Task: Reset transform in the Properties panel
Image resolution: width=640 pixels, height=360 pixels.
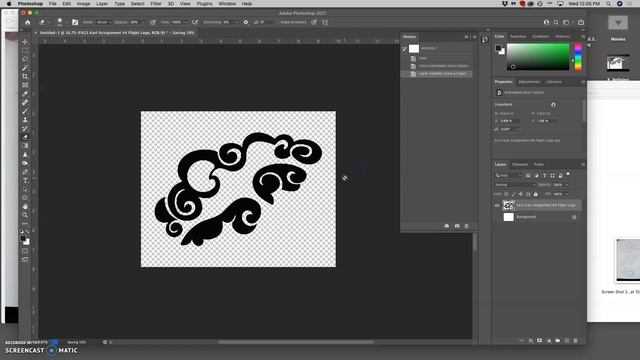Action: click(553, 105)
